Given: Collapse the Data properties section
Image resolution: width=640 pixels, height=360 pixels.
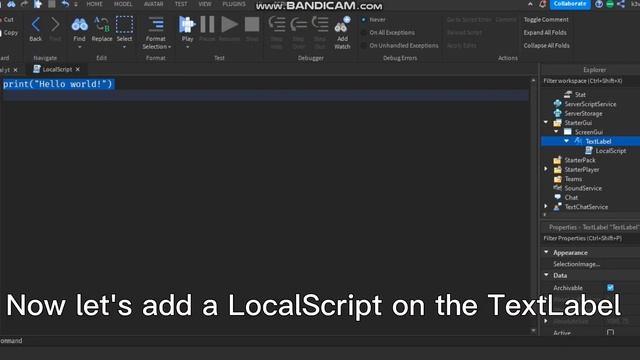Looking at the screenshot, I should tap(546, 275).
